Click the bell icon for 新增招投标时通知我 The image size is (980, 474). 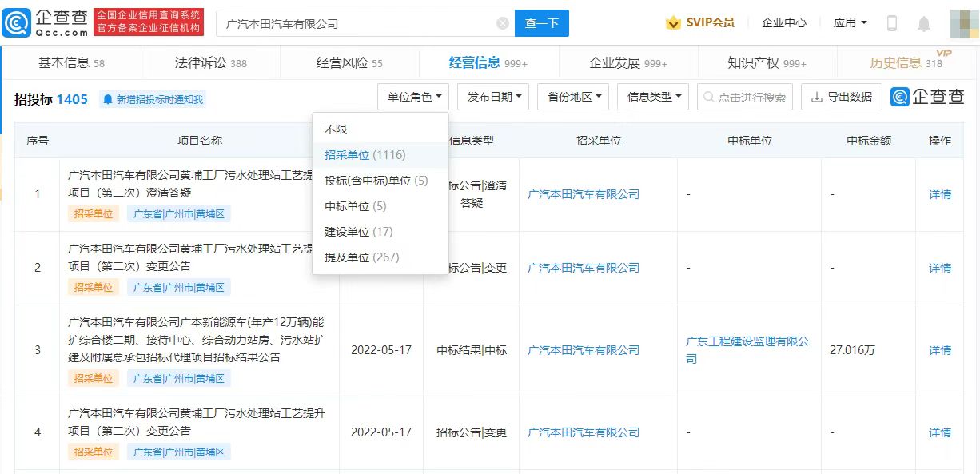tap(107, 99)
